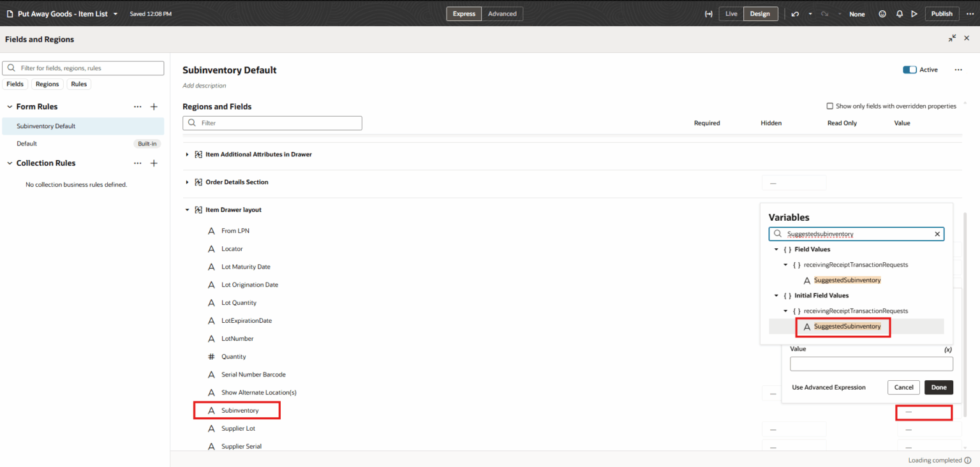Switch to the Live tab

731,13
